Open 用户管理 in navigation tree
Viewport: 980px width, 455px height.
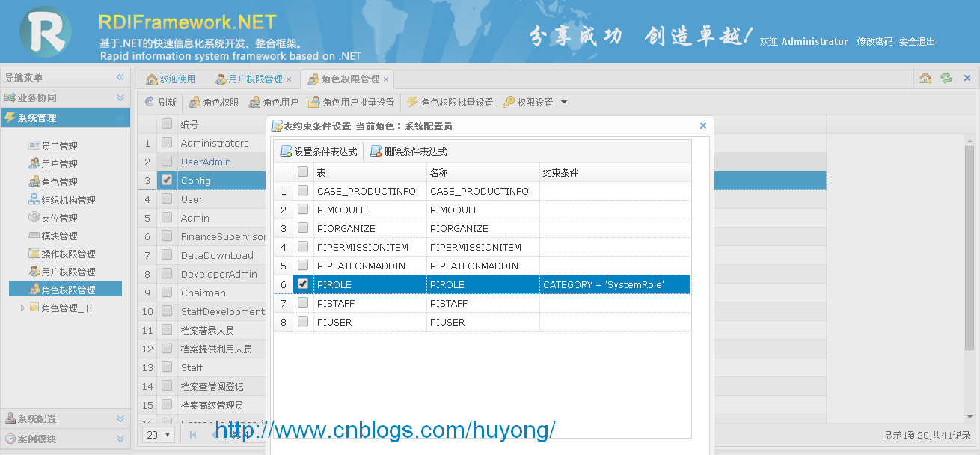(x=53, y=164)
